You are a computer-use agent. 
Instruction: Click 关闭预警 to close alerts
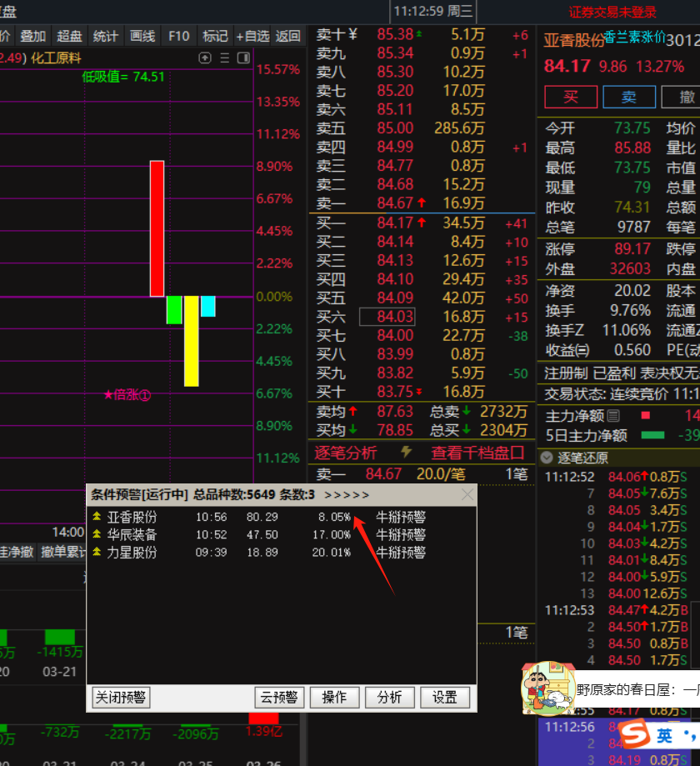click(x=120, y=698)
